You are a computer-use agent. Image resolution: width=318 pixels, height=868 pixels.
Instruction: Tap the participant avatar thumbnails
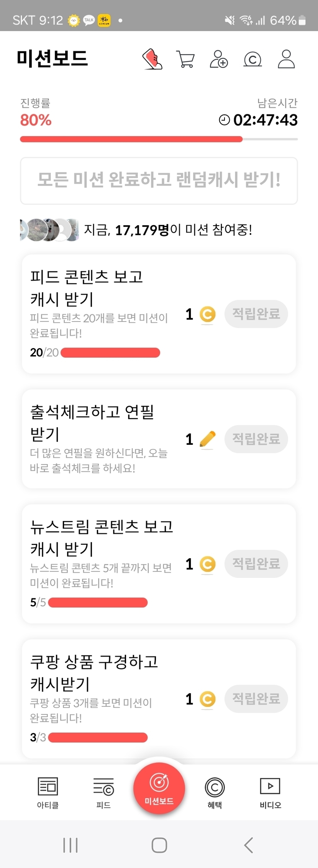coord(49,230)
